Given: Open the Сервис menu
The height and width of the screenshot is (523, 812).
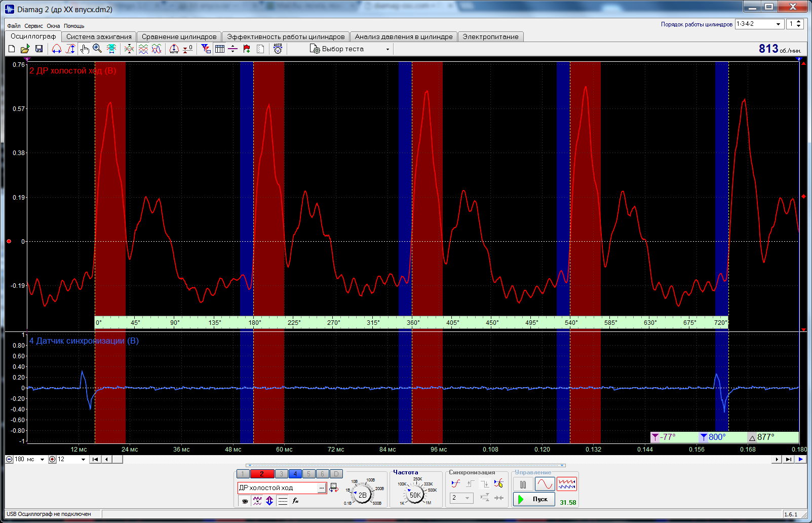Looking at the screenshot, I should pos(33,26).
